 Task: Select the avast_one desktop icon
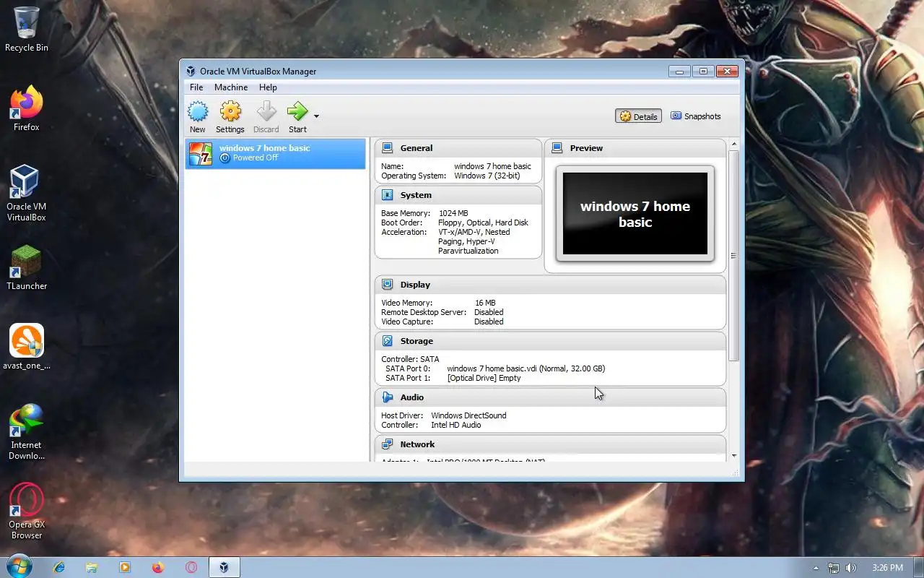pyautogui.click(x=27, y=348)
